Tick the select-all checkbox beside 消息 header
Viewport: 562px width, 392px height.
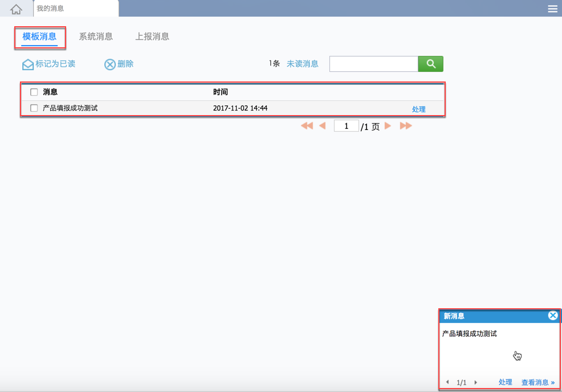34,92
